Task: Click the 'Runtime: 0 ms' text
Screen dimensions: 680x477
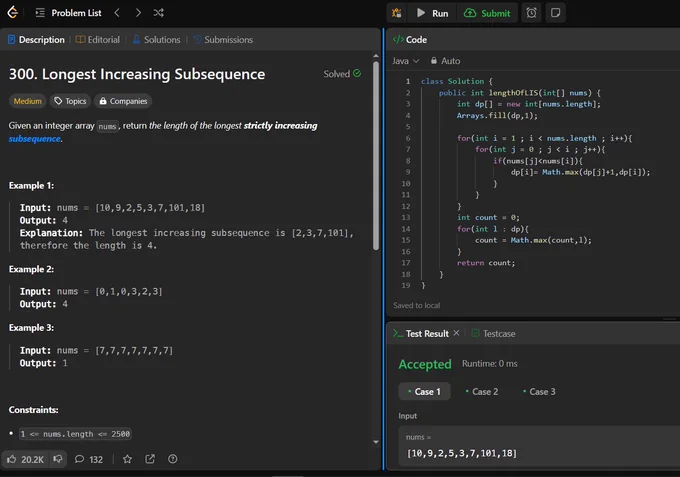Action: 490,364
